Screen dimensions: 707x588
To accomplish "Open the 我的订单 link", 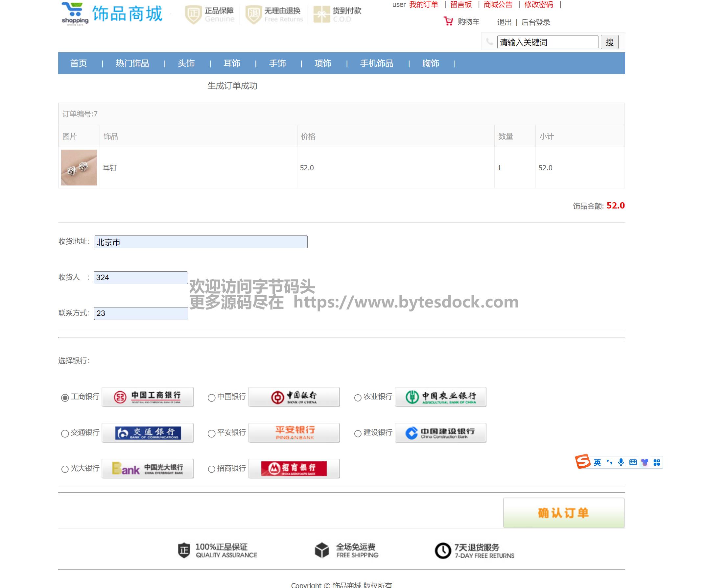I will (424, 5).
